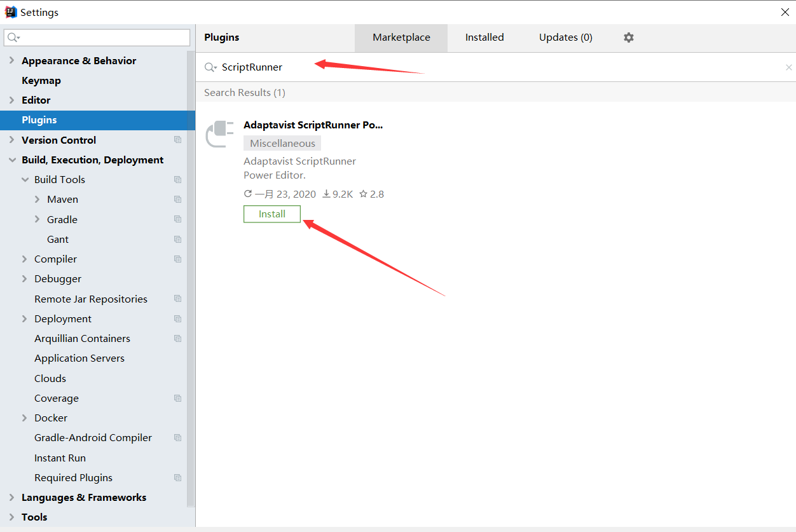
Task: Click the project-level icon beside Maven
Action: point(178,200)
